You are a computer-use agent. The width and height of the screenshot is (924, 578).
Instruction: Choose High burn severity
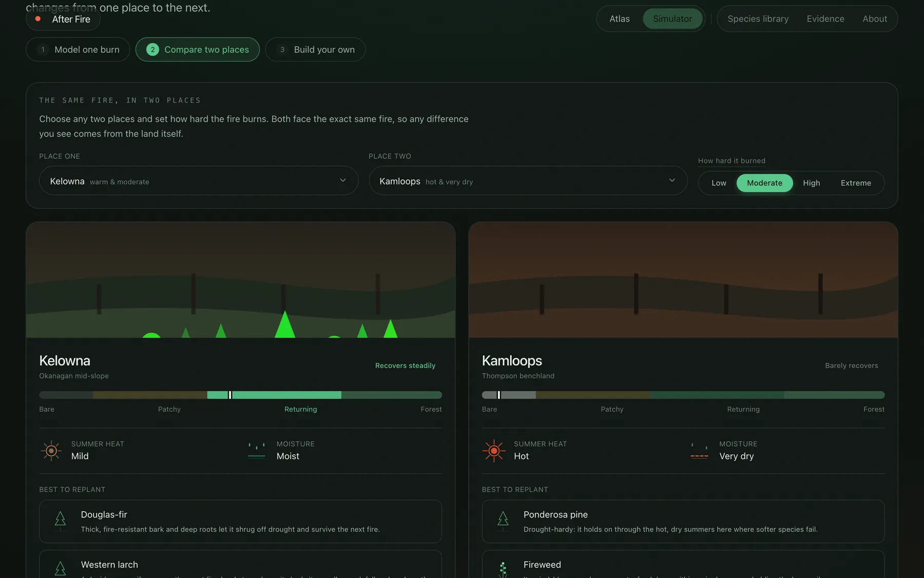coord(811,183)
